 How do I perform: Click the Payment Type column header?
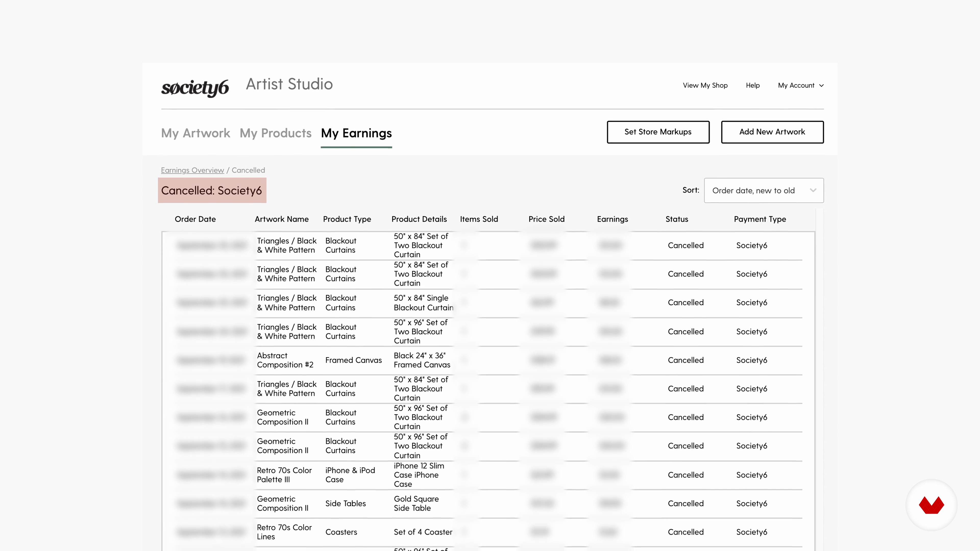point(760,219)
